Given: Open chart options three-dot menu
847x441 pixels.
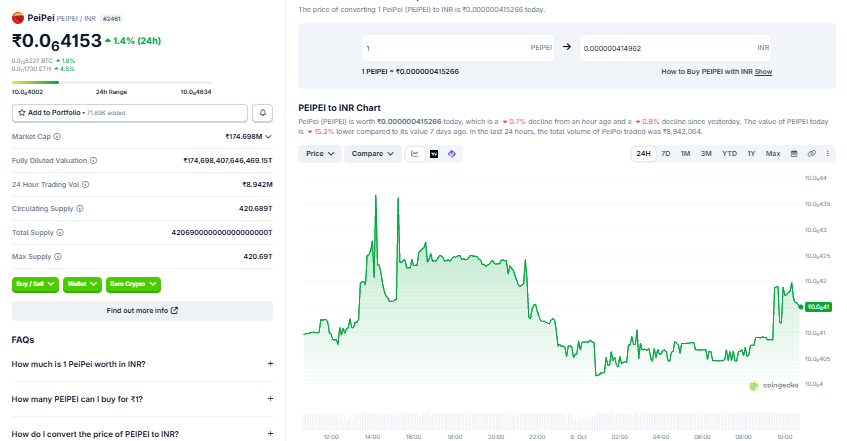Looking at the screenshot, I should (828, 154).
